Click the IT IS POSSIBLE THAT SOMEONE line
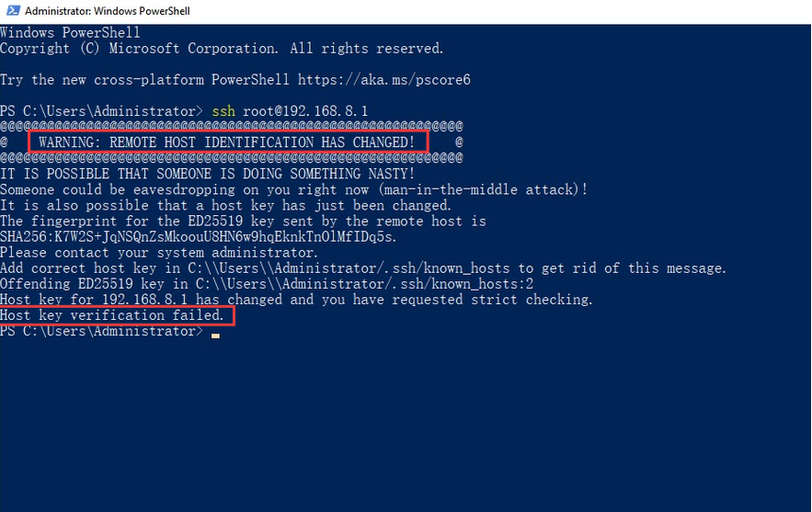 pyautogui.click(x=207, y=174)
